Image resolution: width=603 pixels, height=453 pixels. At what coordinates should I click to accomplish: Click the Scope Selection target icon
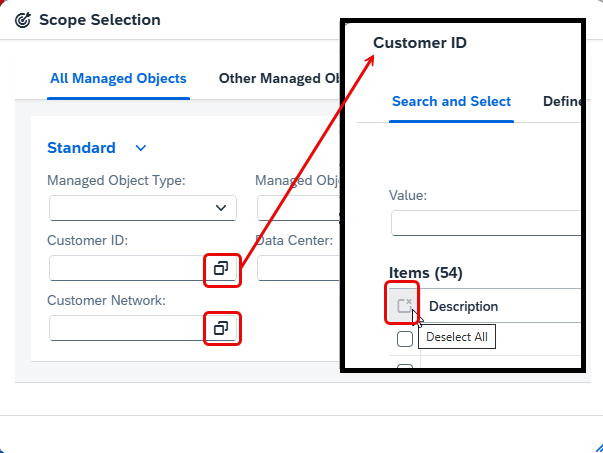point(23,20)
